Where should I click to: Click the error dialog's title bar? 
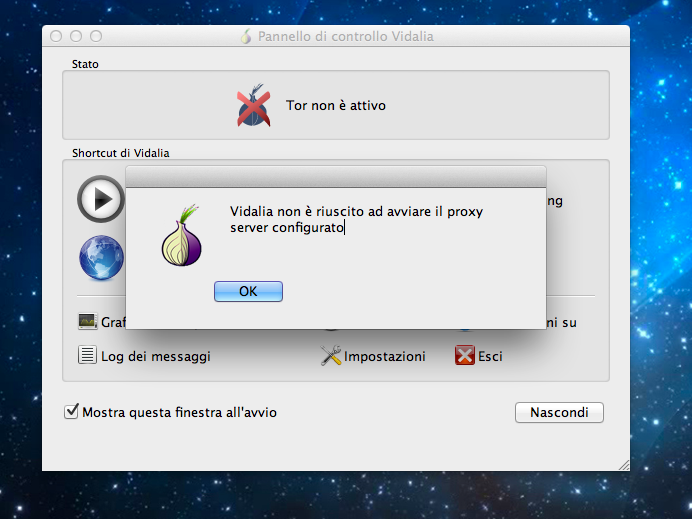pos(336,177)
